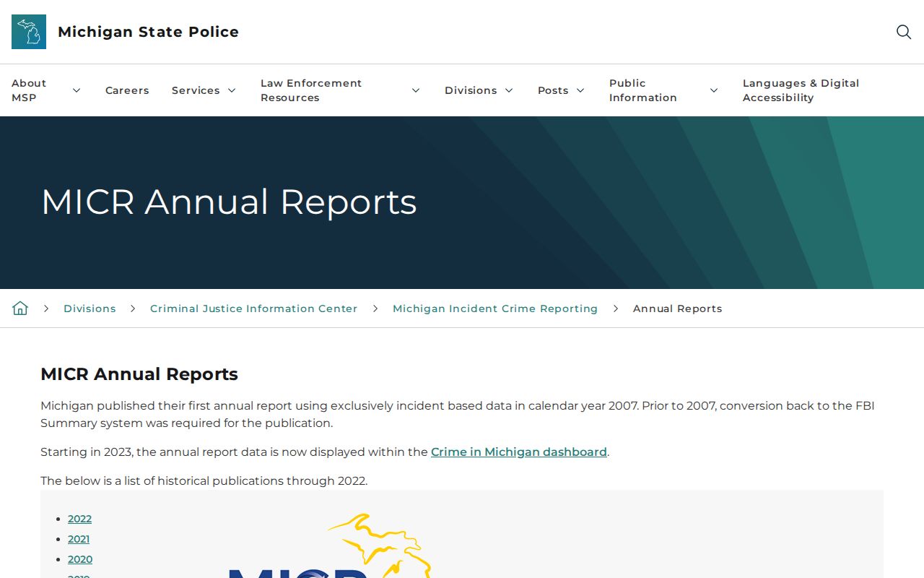Open the 2021 annual report link

(79, 539)
